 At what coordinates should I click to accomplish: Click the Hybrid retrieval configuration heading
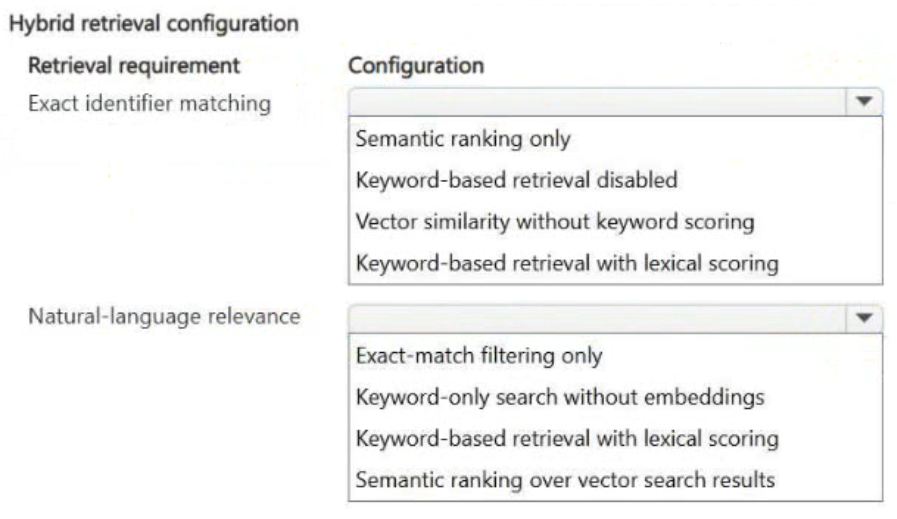[154, 24]
